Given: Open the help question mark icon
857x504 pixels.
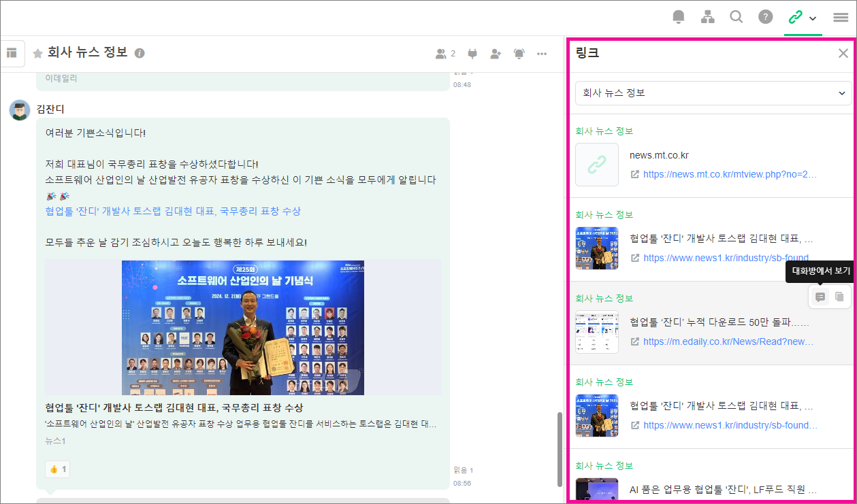Looking at the screenshot, I should point(766,17).
